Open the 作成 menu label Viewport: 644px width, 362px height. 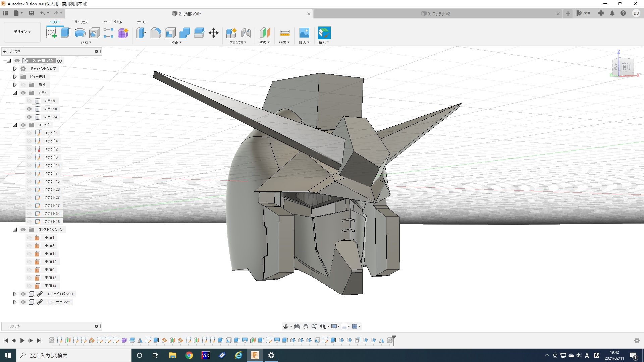point(86,43)
